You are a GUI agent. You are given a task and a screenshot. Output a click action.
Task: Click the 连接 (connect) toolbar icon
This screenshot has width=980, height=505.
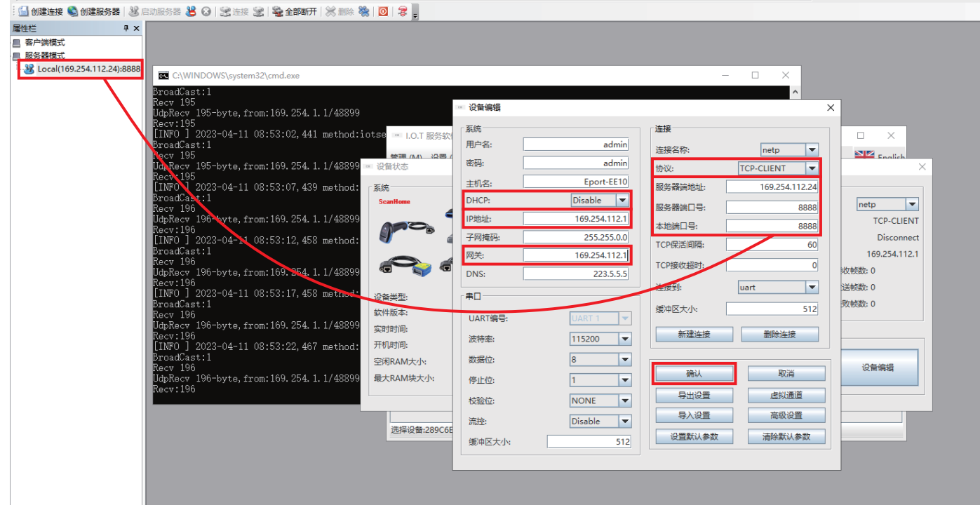225,11
